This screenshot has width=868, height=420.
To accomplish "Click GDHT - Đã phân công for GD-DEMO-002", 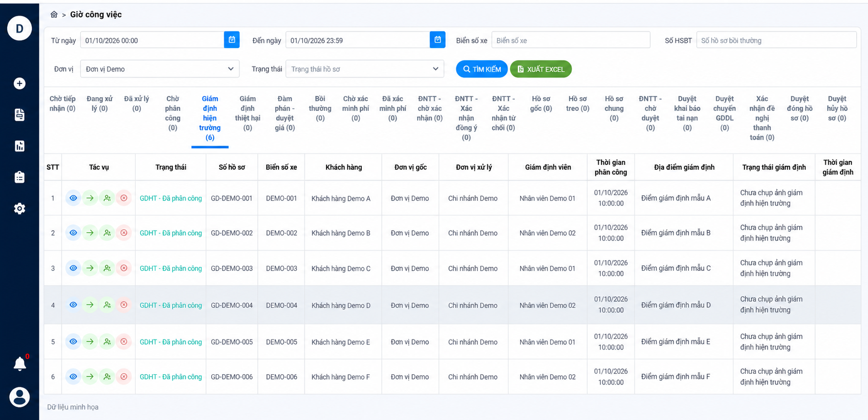I will (171, 233).
